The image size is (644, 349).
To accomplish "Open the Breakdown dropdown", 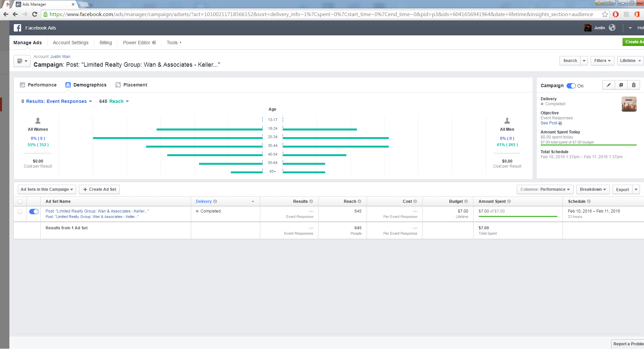I will click(593, 189).
